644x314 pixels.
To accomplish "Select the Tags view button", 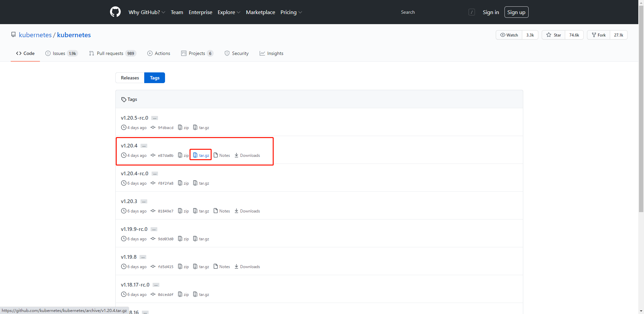I will 155,78.
